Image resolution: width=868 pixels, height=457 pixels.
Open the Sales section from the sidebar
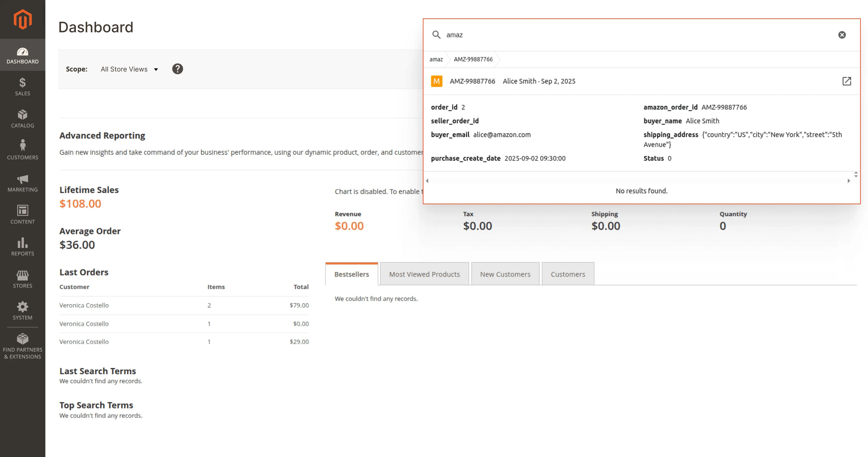coord(22,87)
